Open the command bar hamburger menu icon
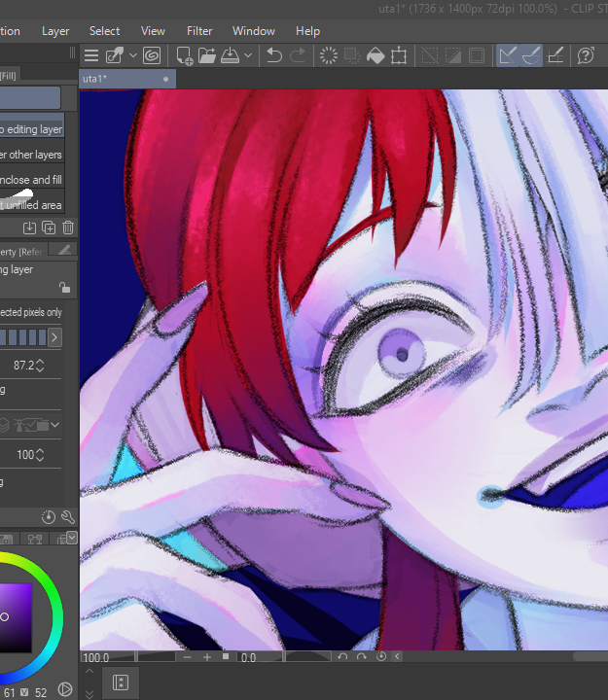This screenshot has width=608, height=700. 91,55
